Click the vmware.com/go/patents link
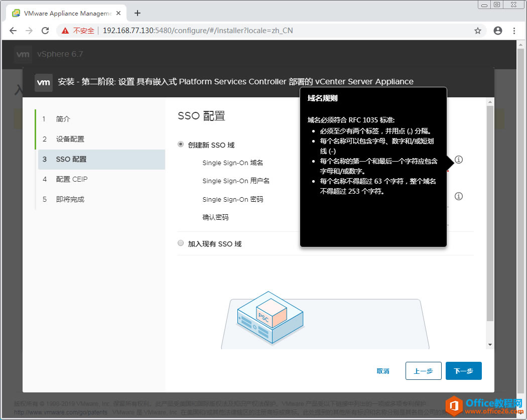The image size is (527, 420). (x=61, y=412)
